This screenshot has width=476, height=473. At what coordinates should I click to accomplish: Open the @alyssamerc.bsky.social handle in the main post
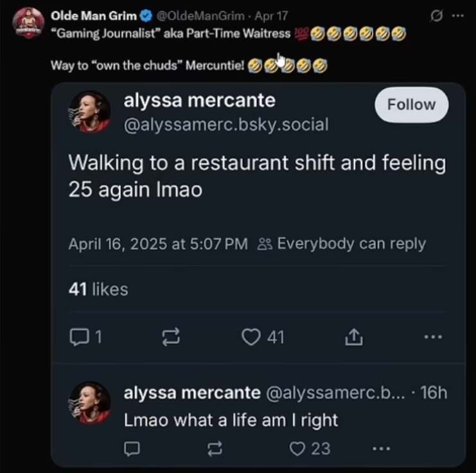[x=225, y=124]
